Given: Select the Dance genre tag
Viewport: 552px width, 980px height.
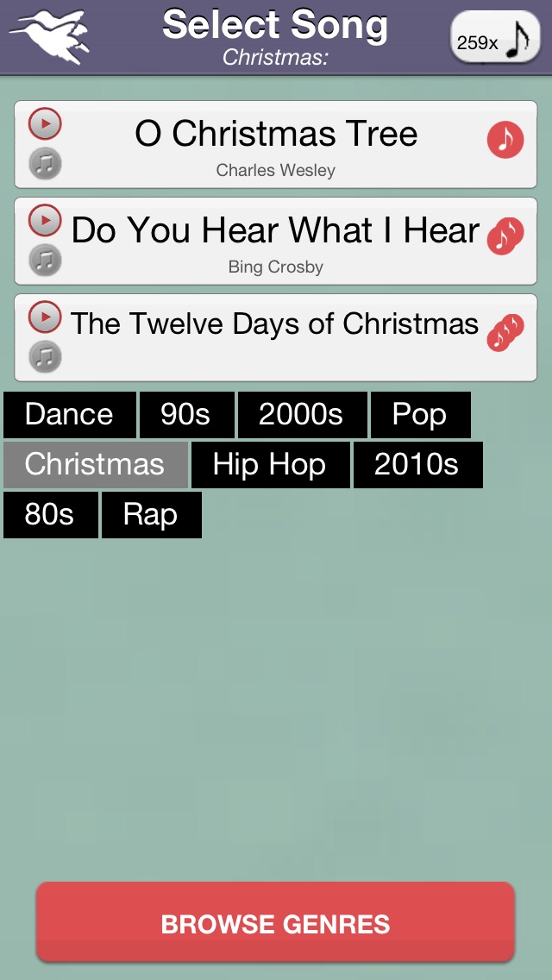Looking at the screenshot, I should click(x=70, y=415).
